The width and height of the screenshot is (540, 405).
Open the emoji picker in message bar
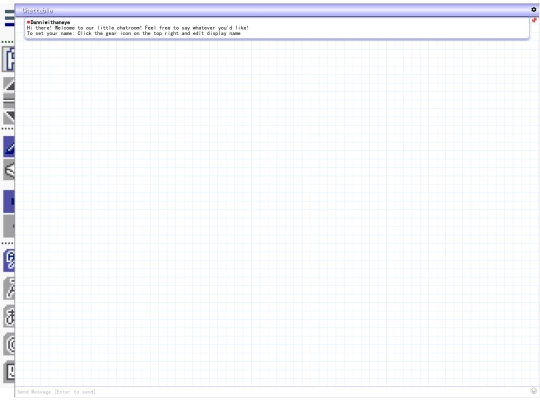click(x=533, y=391)
